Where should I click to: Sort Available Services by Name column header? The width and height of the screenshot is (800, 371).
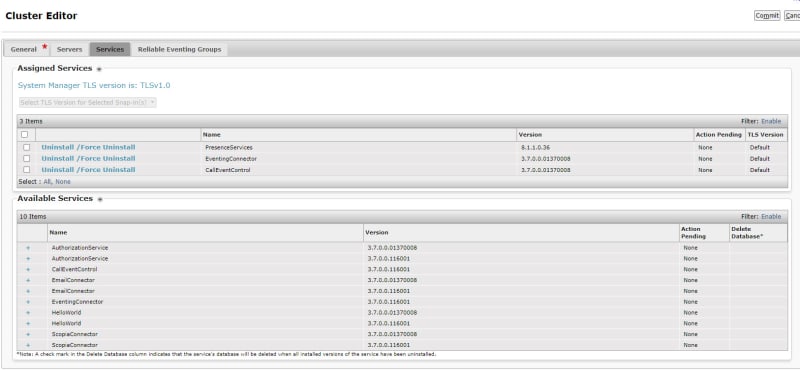[58, 233]
